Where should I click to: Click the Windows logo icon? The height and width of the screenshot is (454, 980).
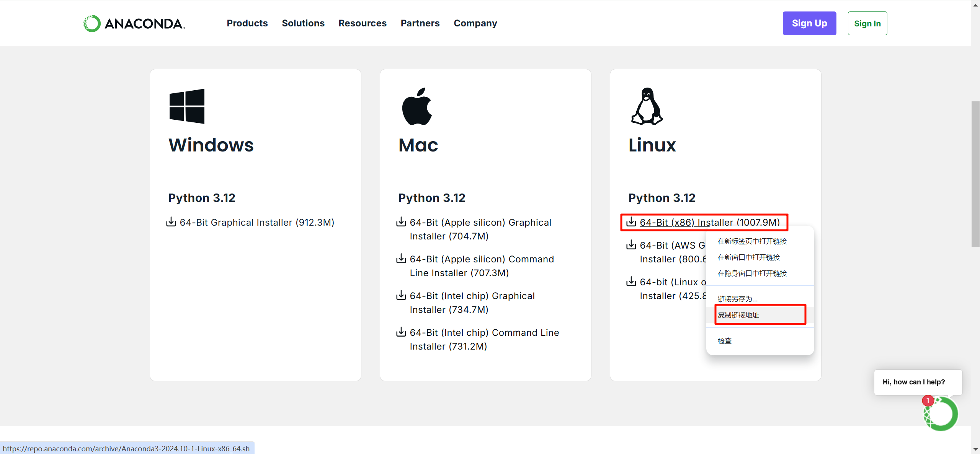pyautogui.click(x=187, y=106)
